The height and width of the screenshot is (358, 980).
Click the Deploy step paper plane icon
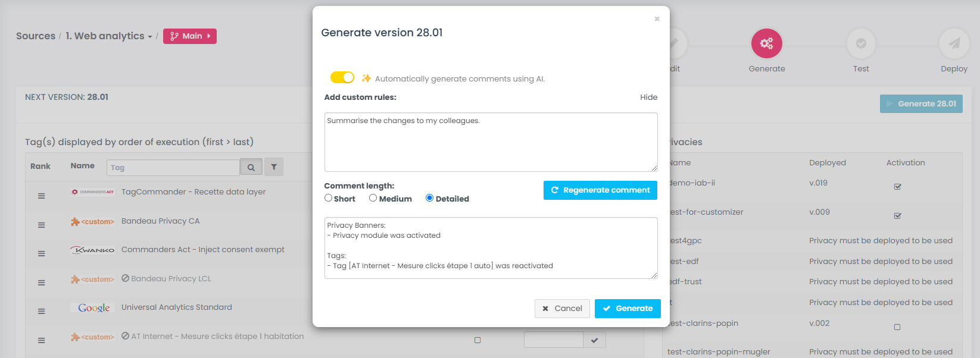[x=954, y=43]
